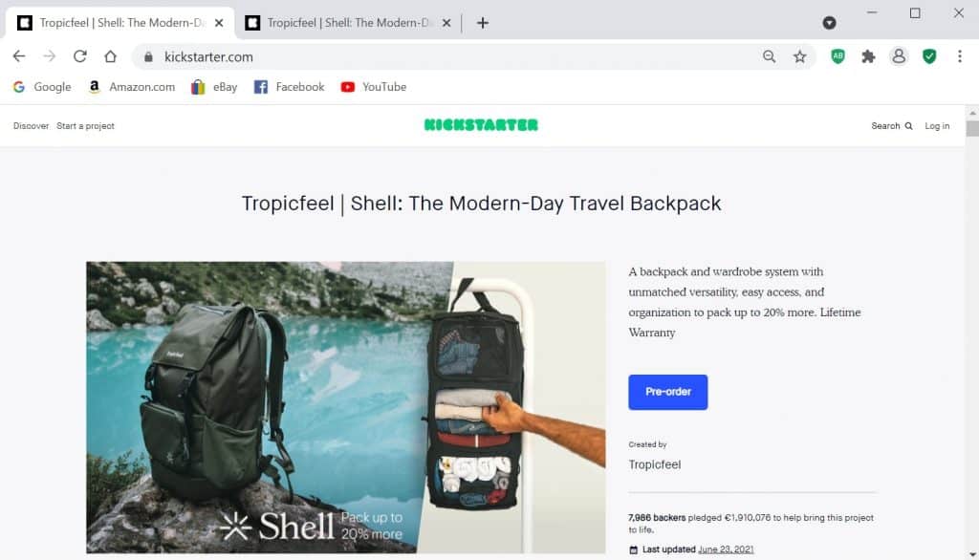The width and height of the screenshot is (979, 560).
Task: Open the zoom magnifier icon in address bar
Action: click(x=770, y=56)
